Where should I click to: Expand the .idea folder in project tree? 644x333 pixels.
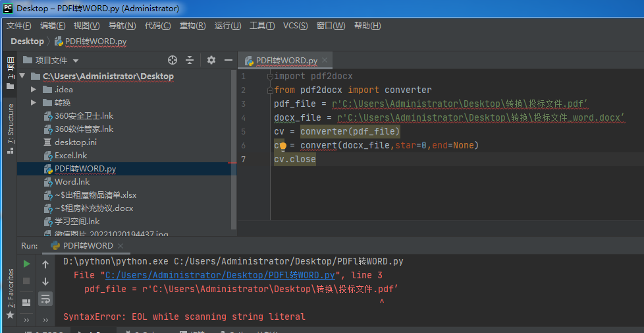pyautogui.click(x=34, y=89)
